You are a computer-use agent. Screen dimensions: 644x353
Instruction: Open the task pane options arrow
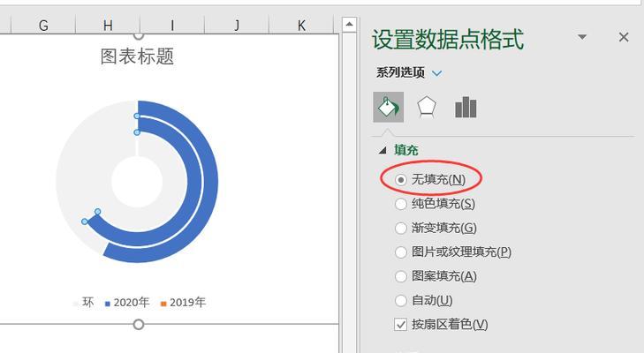tap(582, 37)
